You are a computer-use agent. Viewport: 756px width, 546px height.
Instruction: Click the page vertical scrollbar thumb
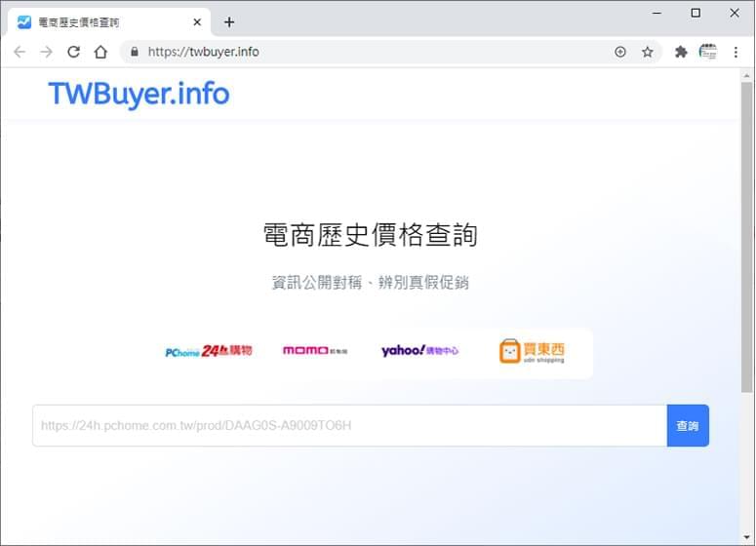pyautogui.click(x=747, y=237)
